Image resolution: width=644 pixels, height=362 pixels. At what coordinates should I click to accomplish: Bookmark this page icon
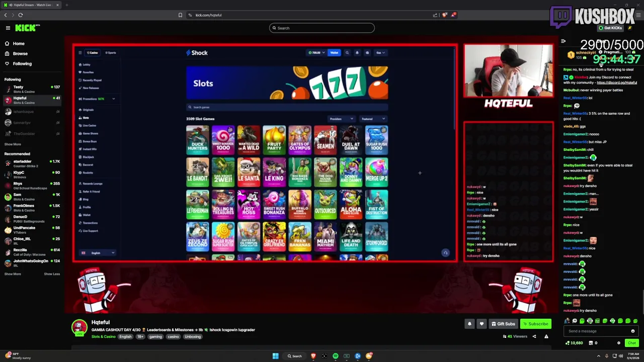[180, 15]
